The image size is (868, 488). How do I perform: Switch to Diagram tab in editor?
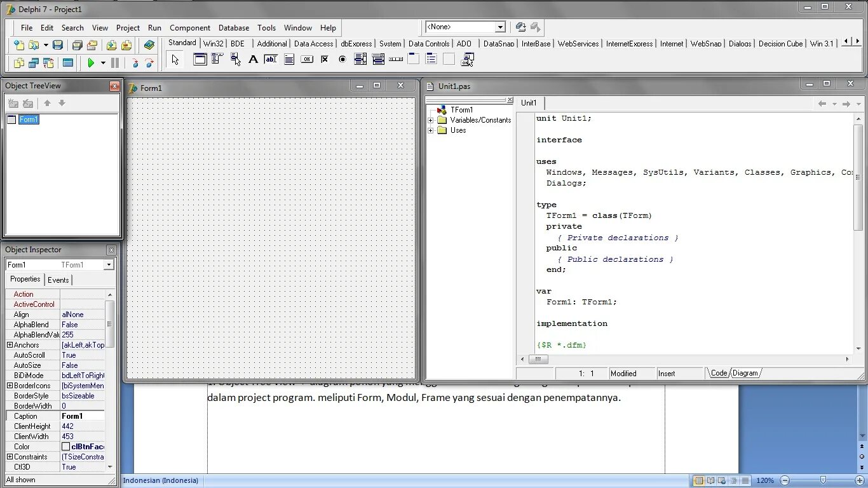pos(745,374)
